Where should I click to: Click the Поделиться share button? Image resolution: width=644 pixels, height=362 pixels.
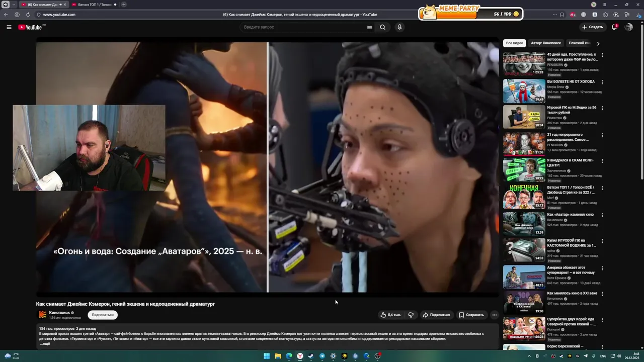[x=436, y=315]
